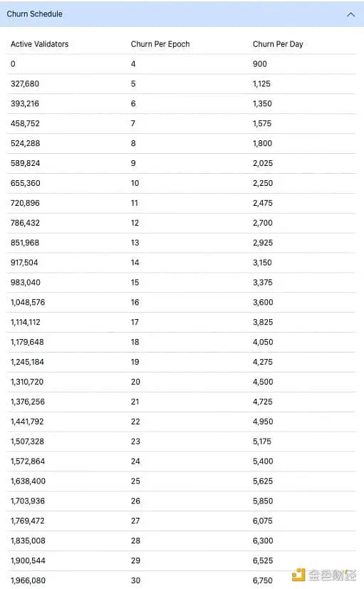Select the 327,680 validators cell
364x589 pixels.
coord(25,84)
